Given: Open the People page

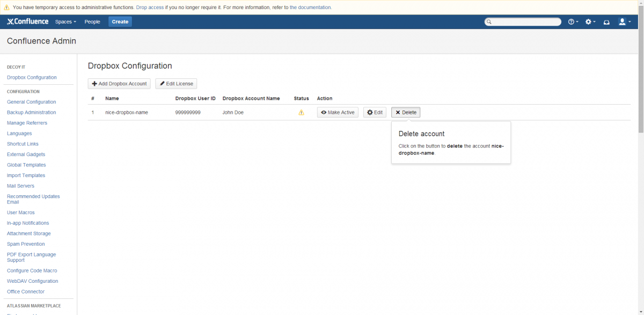Looking at the screenshot, I should click(x=92, y=22).
